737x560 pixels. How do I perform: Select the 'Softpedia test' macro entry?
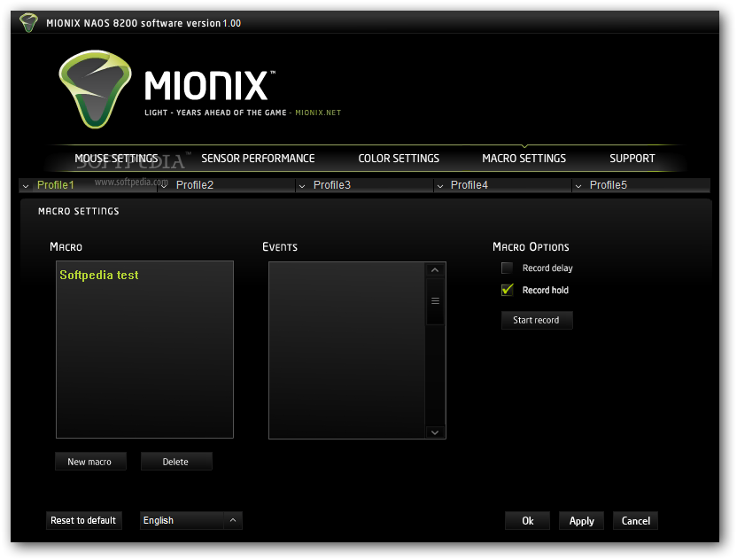pyautogui.click(x=99, y=275)
